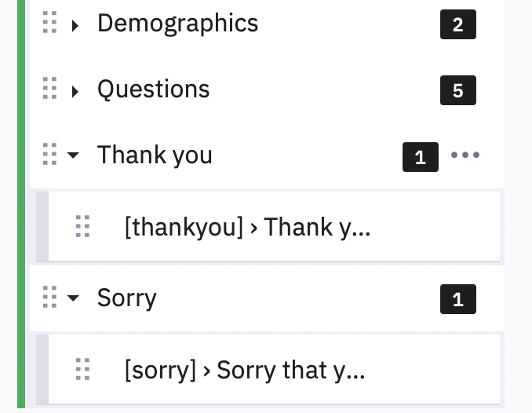Click the Sorry group drag handle

click(49, 298)
